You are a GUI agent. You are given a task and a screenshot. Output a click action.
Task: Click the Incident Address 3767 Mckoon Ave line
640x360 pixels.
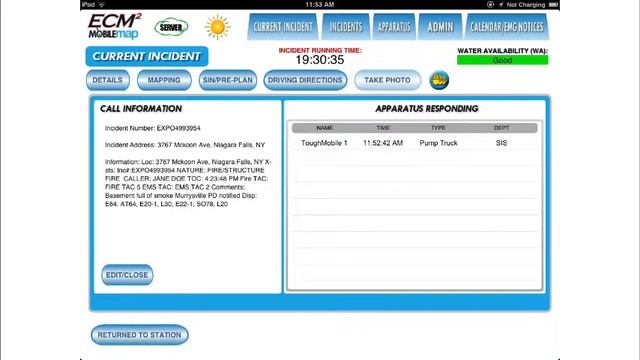click(185, 145)
